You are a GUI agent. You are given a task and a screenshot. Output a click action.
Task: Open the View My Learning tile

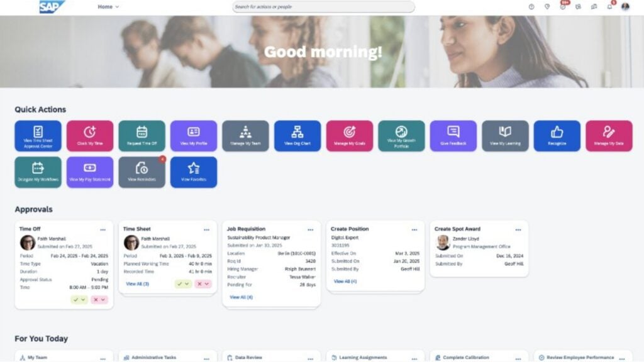(505, 136)
